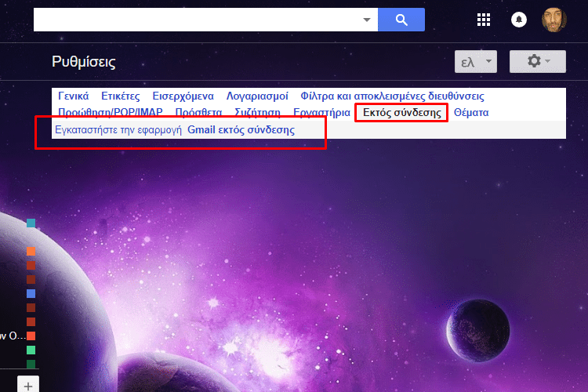588x392 pixels.
Task: Go to the Εργαστήρια tab
Action: (x=321, y=113)
